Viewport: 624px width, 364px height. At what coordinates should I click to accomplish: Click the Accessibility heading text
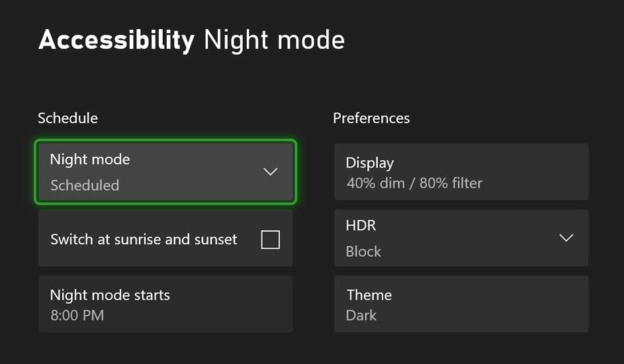click(x=116, y=40)
